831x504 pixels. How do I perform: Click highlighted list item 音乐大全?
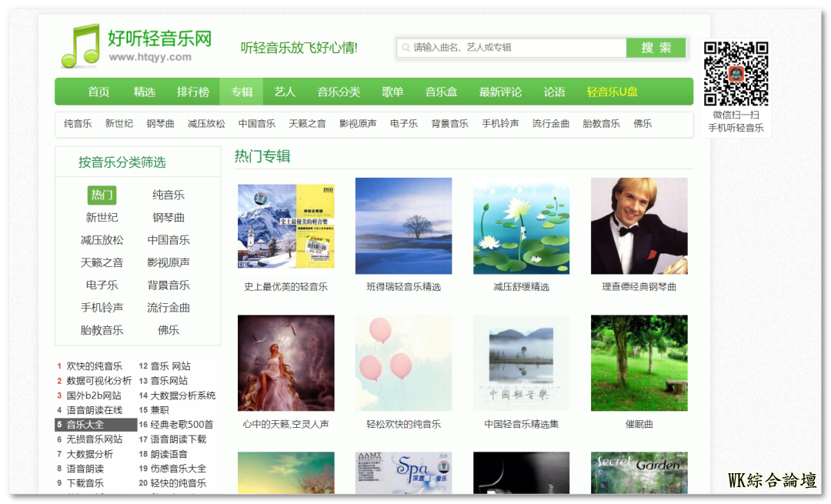96,425
